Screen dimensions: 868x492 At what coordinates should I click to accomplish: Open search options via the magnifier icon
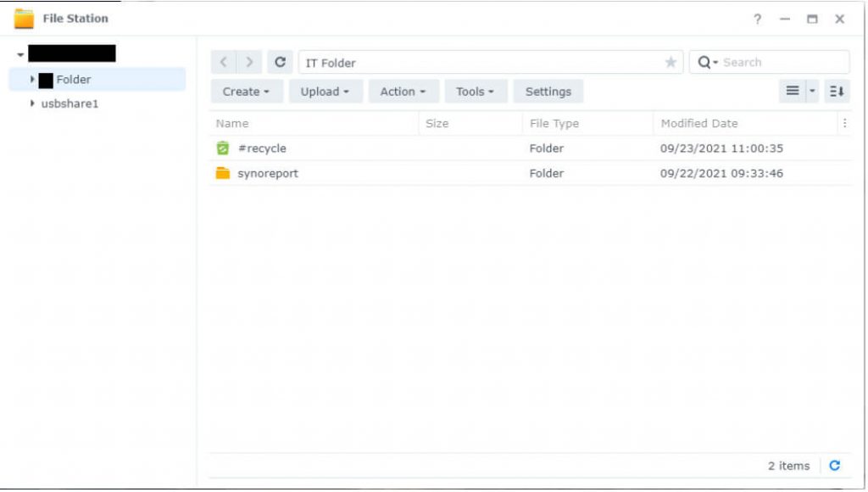707,62
